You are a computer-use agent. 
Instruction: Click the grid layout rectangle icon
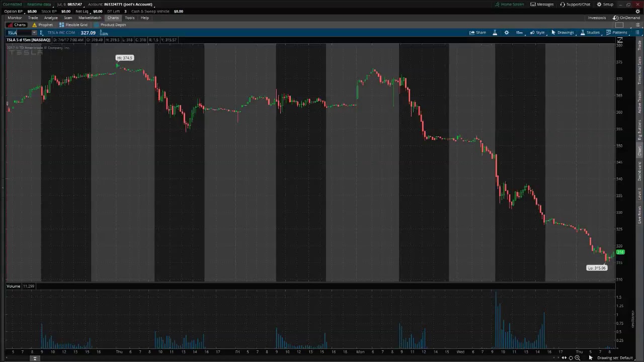pyautogui.click(x=620, y=25)
